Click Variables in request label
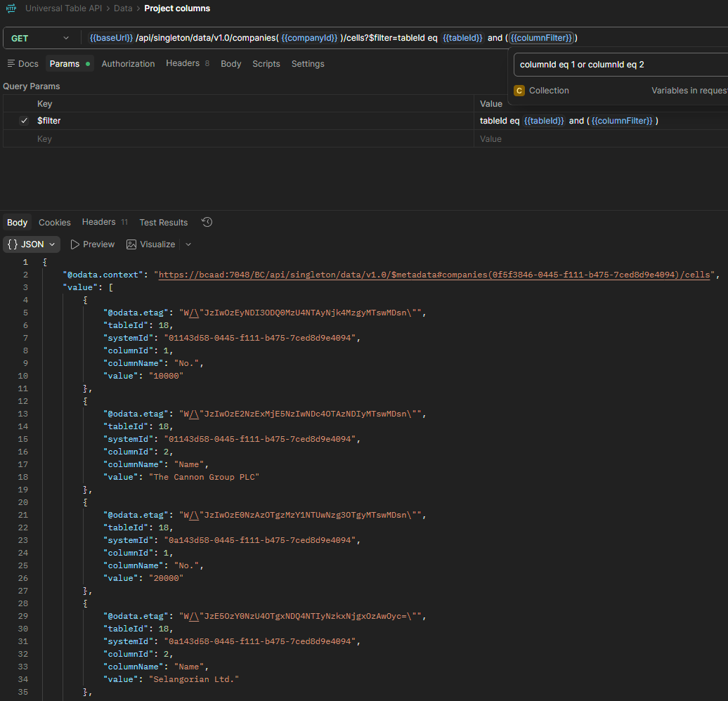Image resolution: width=728 pixels, height=701 pixels. click(x=689, y=91)
